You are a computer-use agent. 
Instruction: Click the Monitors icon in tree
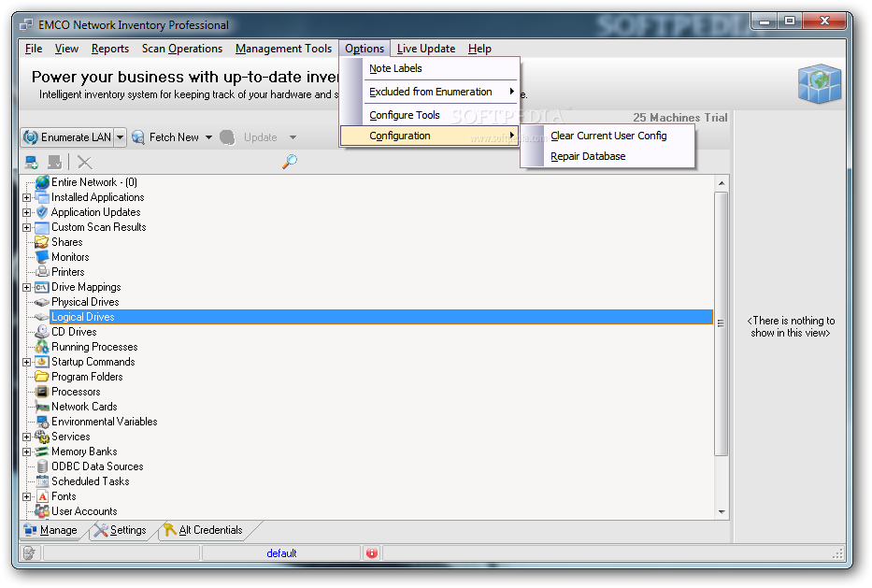click(x=42, y=257)
